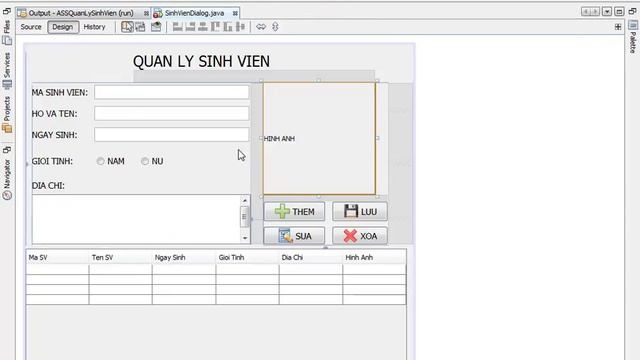
Task: Open the Palette side panel
Action: (633, 37)
